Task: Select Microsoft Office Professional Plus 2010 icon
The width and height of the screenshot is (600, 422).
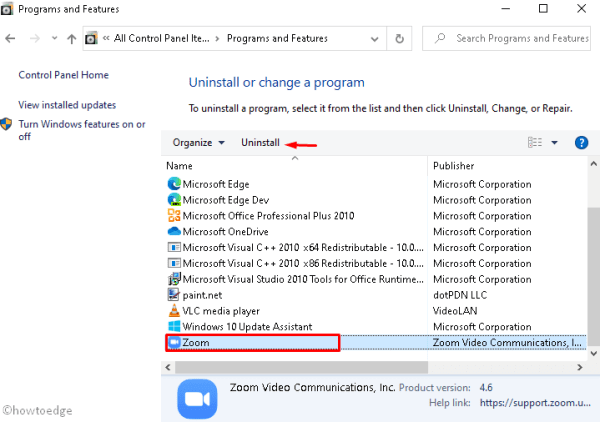Action: [x=174, y=215]
